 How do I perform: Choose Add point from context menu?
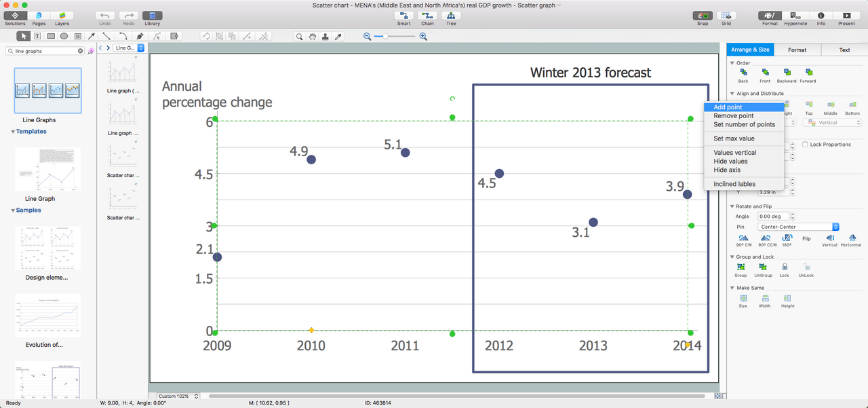tap(744, 107)
